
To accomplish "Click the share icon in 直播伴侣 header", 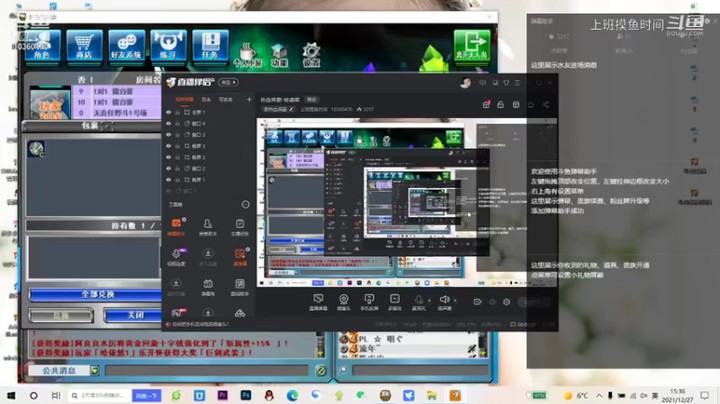I will pos(546,105).
